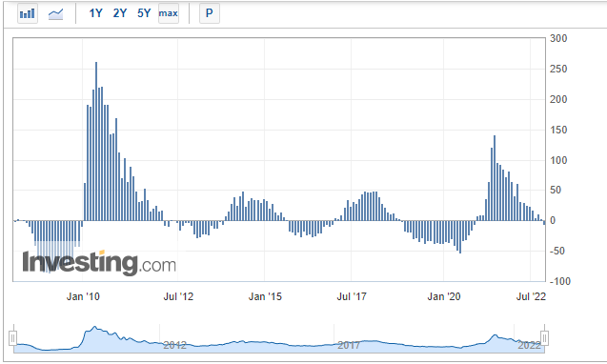607x364 pixels.
Task: Click the Jan '20 x-axis label
Action: tap(444, 297)
